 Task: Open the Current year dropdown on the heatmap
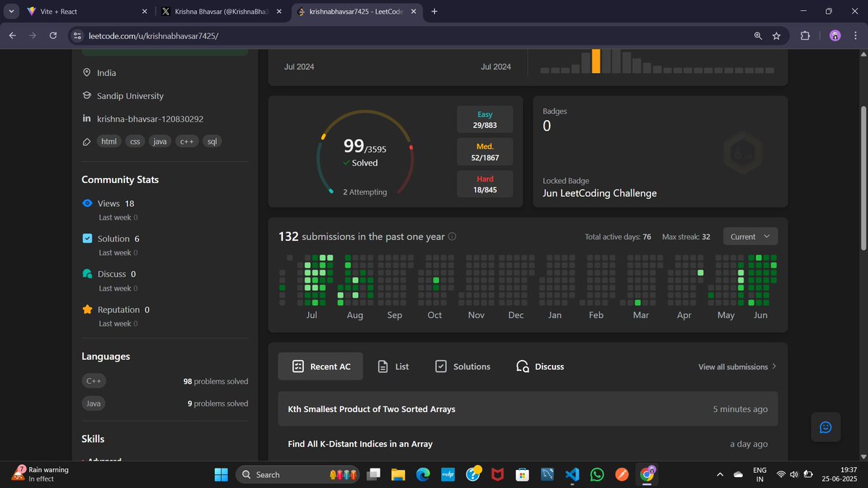point(749,236)
